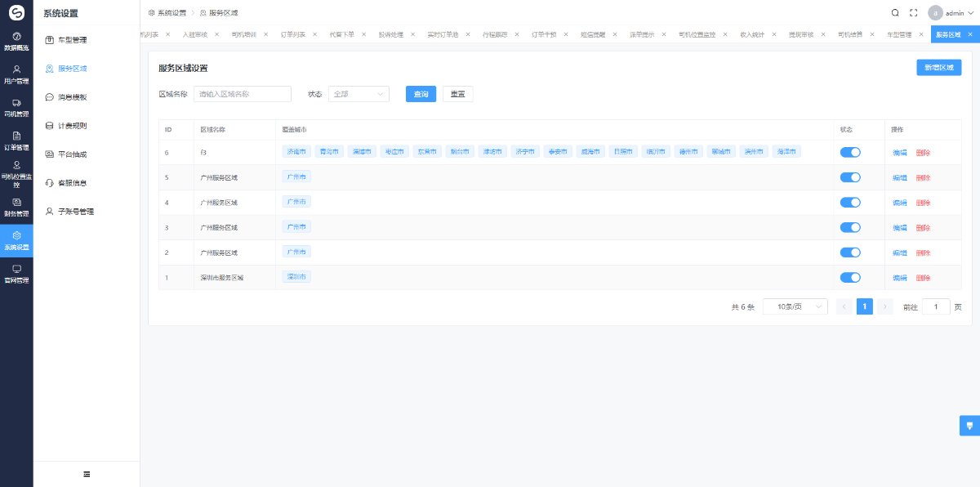
Task: Select 订单管理 in the dark navigation bar
Action: [16, 141]
